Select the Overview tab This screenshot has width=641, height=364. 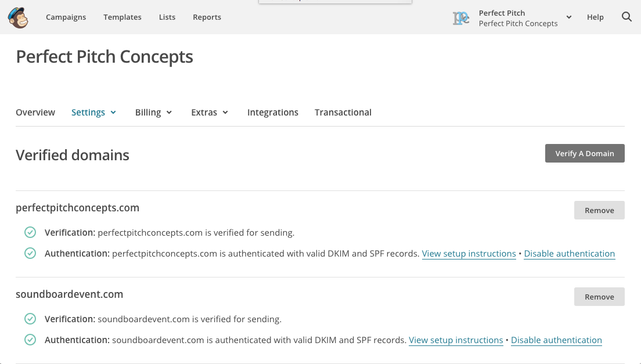pos(35,113)
